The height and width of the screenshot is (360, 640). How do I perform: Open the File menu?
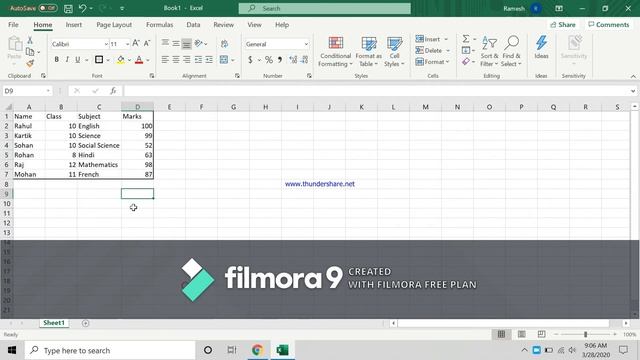coord(13,24)
